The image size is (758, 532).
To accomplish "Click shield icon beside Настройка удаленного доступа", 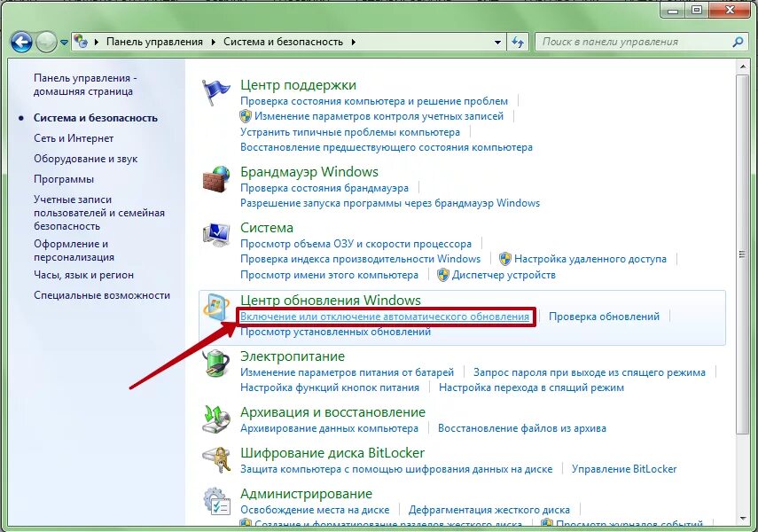I will pos(505,259).
